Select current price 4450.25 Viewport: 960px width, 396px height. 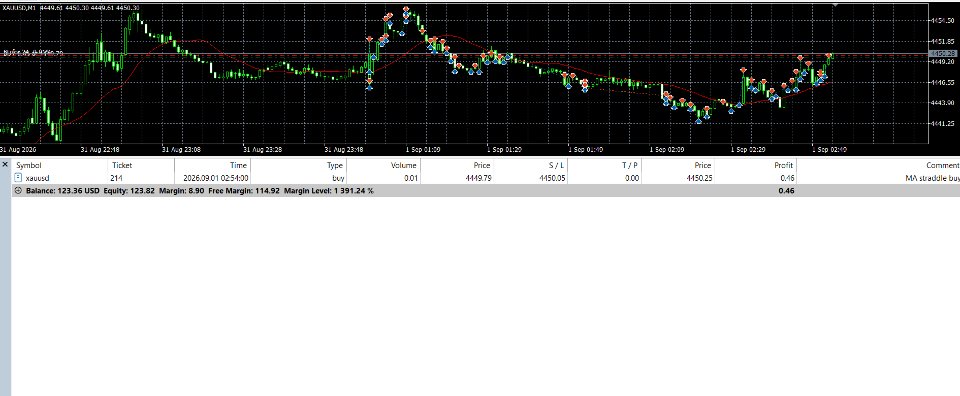coord(699,178)
